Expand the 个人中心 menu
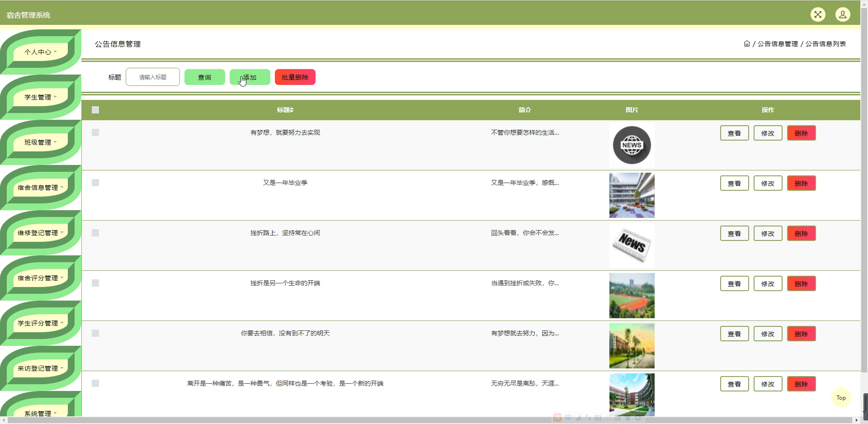This screenshot has width=868, height=424. click(40, 52)
